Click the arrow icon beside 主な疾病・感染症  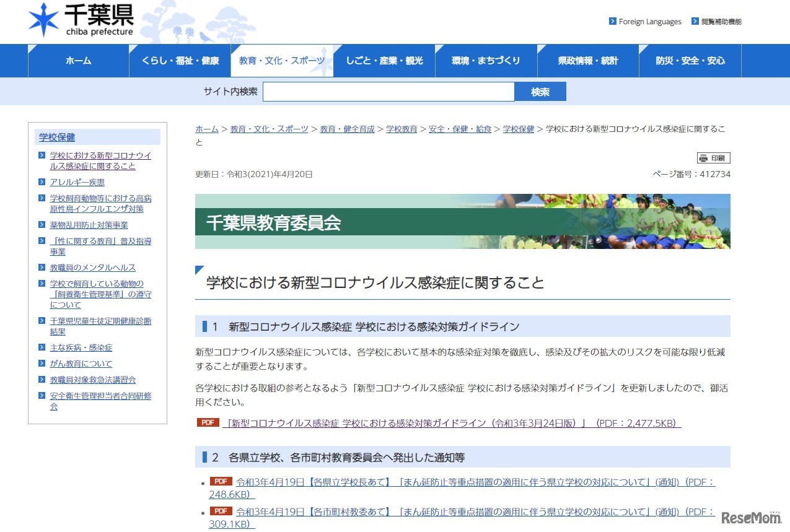[x=43, y=347]
